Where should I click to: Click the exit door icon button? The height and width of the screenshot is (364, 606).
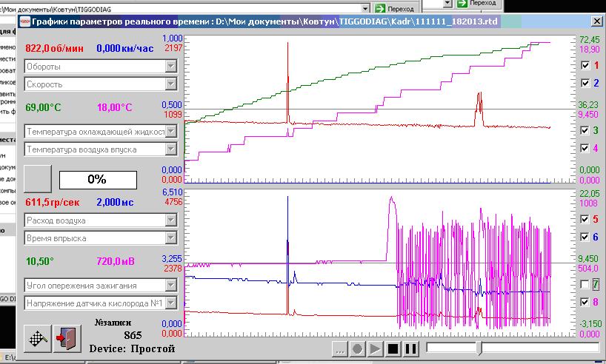(x=67, y=339)
